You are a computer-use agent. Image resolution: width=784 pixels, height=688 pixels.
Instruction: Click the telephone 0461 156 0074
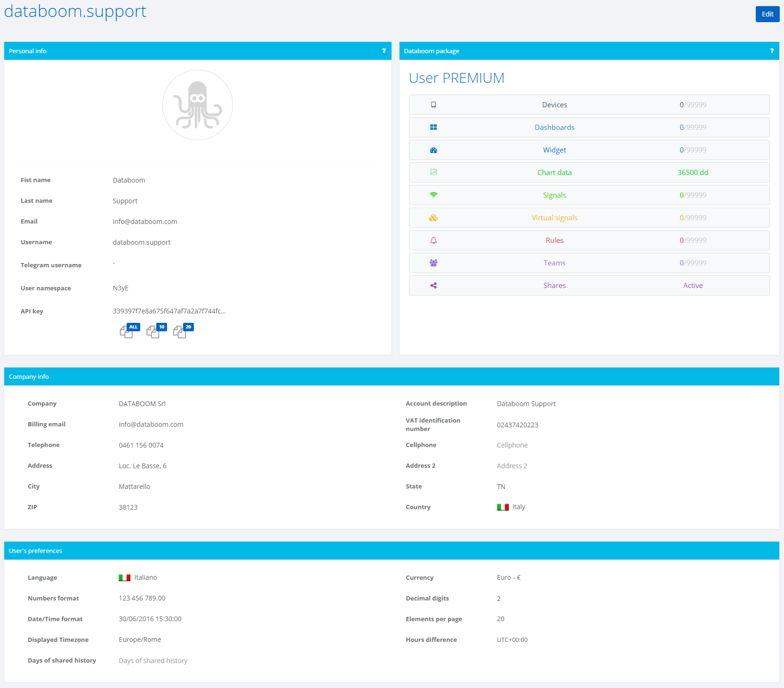tap(141, 445)
